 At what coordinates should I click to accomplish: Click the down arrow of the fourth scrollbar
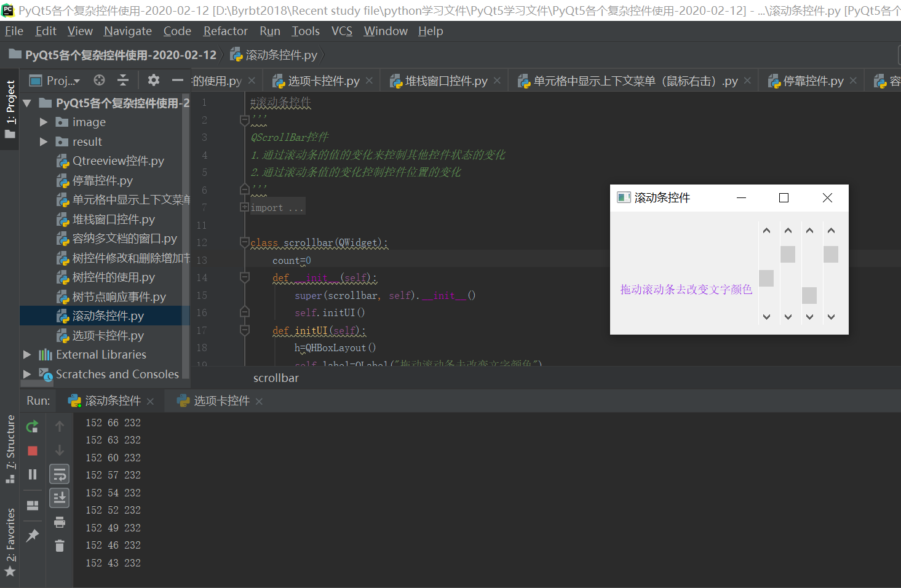831,317
